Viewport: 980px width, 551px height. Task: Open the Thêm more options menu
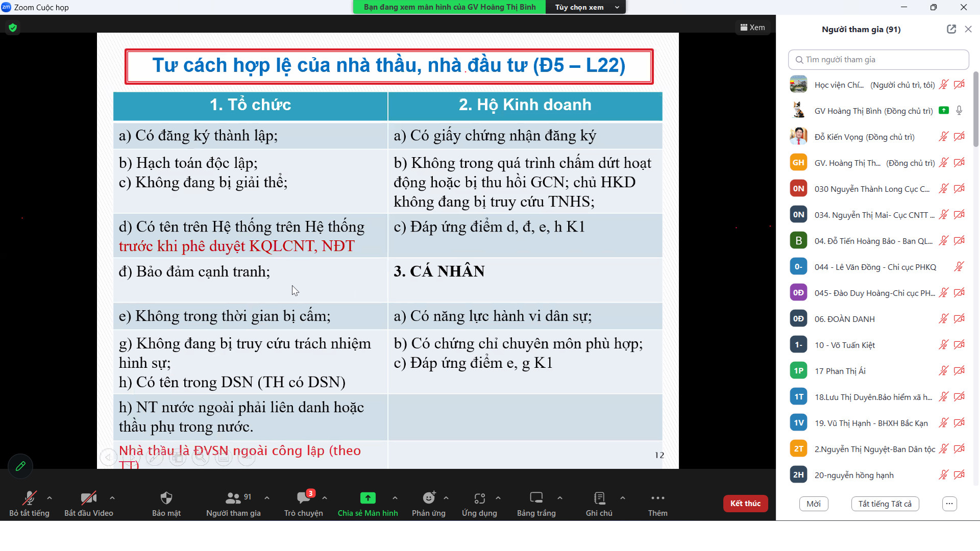(x=657, y=503)
